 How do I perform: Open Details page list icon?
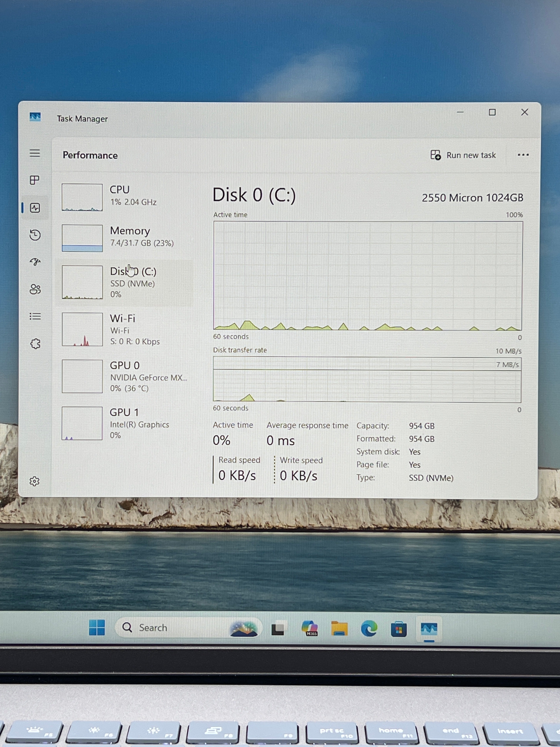tap(35, 316)
